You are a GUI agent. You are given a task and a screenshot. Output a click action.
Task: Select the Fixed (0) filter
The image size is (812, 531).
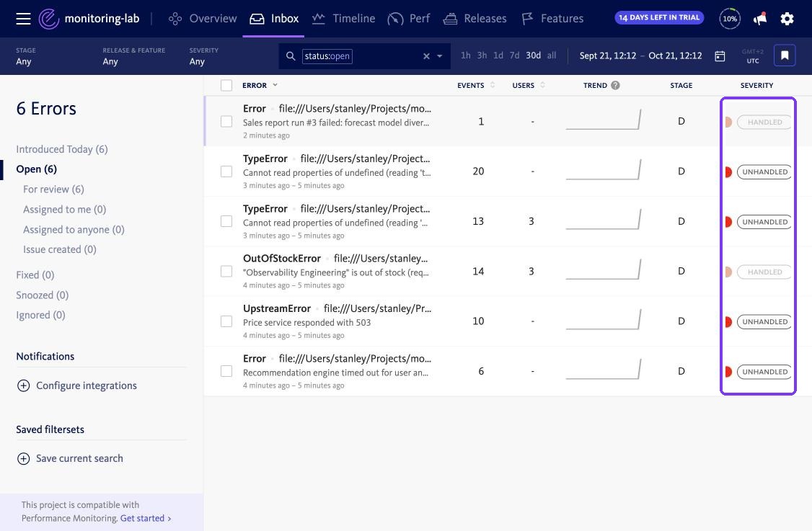click(x=35, y=275)
